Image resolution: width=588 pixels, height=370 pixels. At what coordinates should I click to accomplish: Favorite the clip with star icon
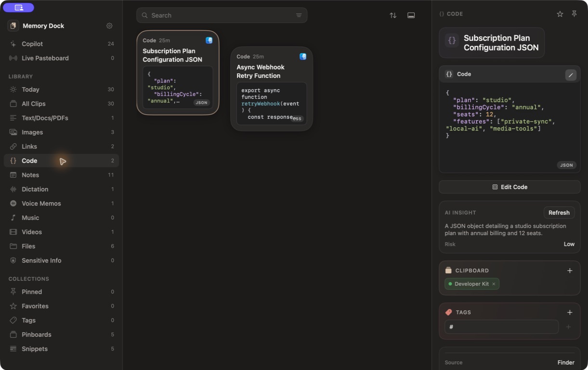560,14
